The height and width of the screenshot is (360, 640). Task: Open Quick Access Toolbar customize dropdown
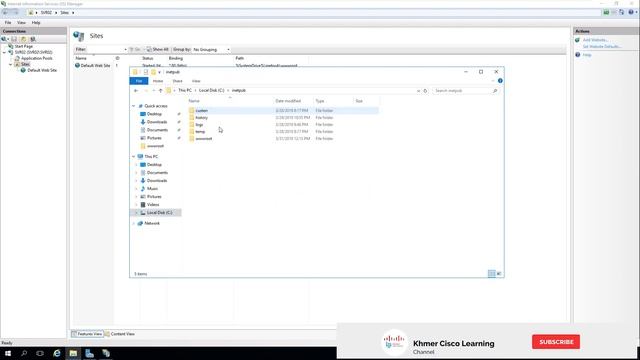tap(160, 72)
